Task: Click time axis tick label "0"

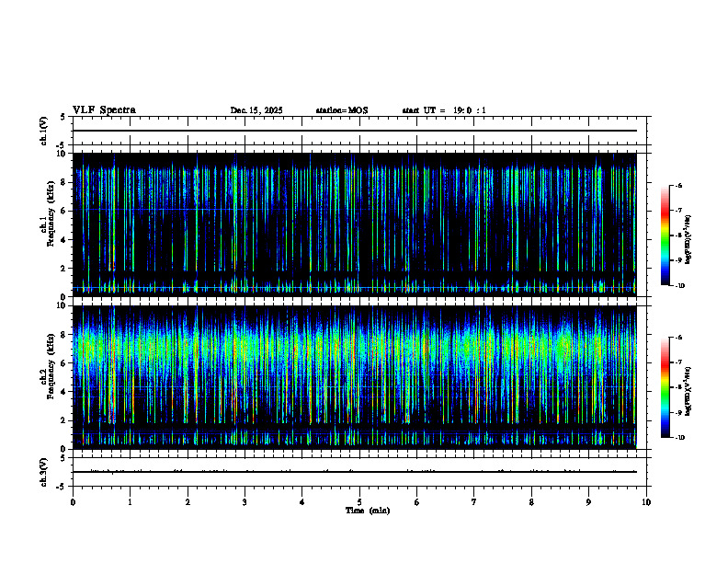Action: point(73,502)
